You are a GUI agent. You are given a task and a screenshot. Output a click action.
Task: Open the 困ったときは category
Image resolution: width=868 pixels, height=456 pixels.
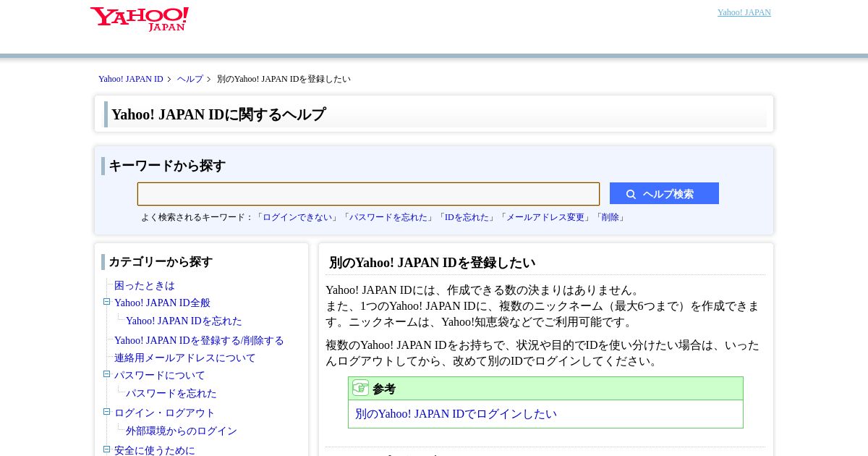coord(145,286)
